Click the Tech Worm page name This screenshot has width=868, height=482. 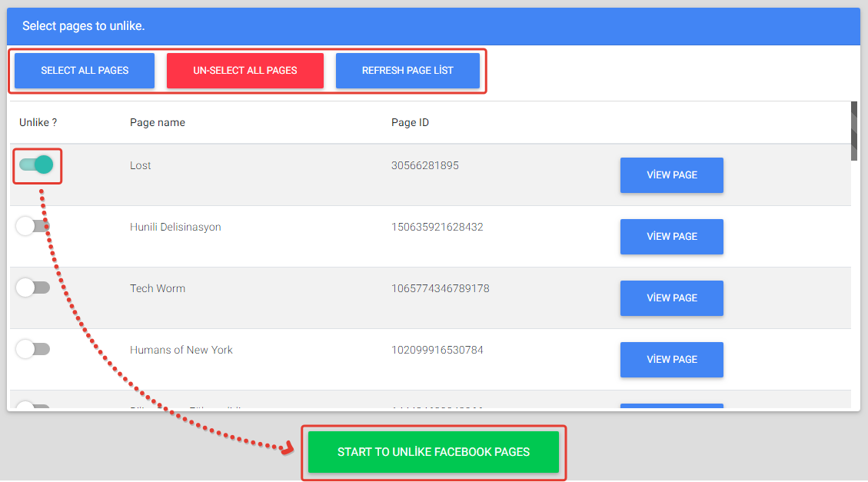(x=158, y=289)
